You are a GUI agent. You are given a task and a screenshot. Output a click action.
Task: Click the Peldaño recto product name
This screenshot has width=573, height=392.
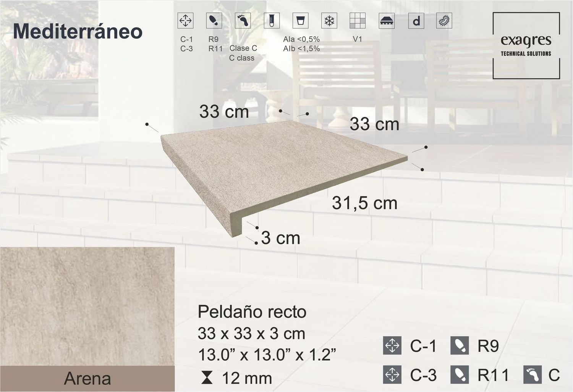point(252,312)
